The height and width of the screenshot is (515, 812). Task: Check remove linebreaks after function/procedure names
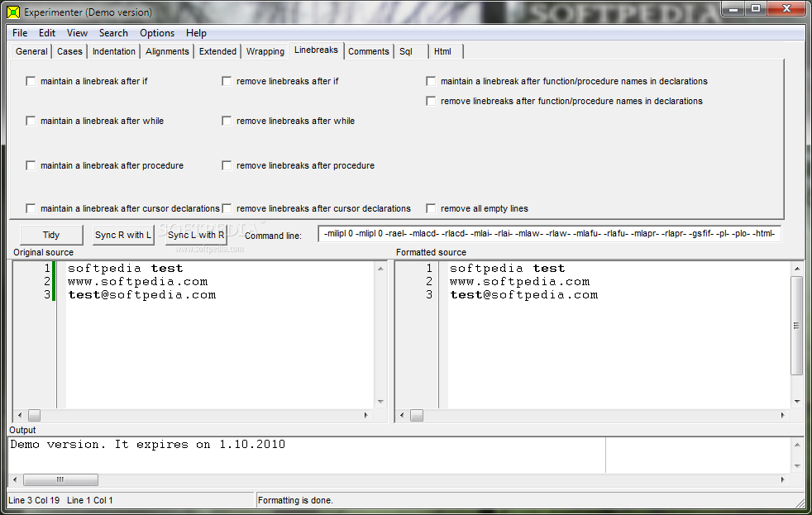430,101
